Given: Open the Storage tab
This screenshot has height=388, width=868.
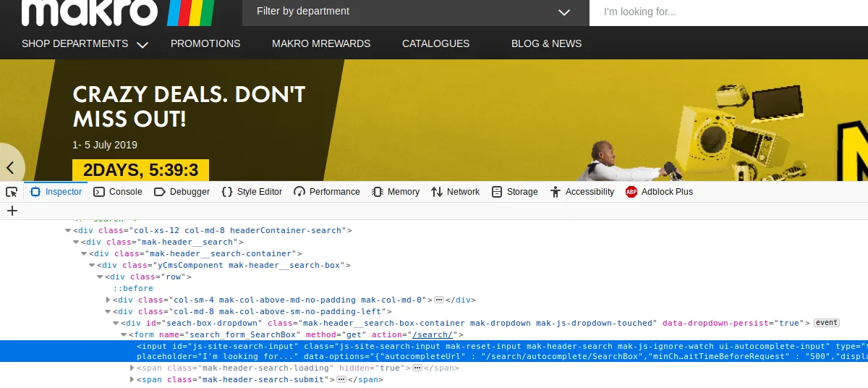Looking at the screenshot, I should tap(514, 192).
